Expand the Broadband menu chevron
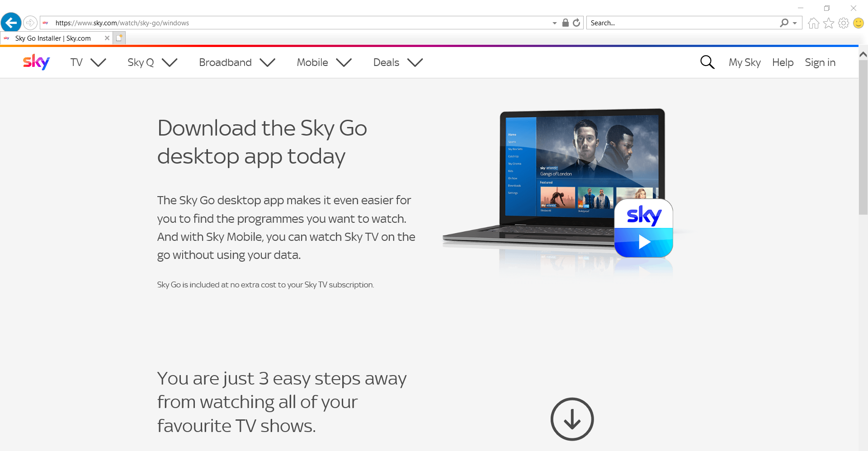868x451 pixels. click(x=237, y=62)
